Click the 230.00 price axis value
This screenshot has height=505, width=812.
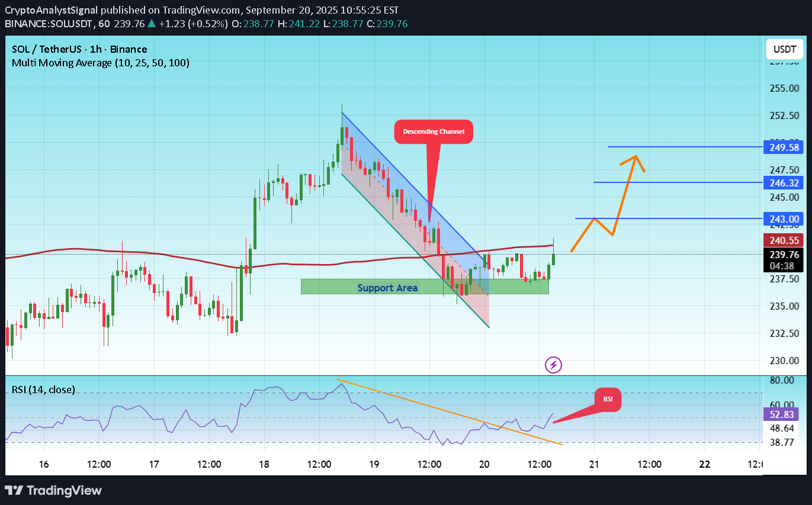pos(785,361)
